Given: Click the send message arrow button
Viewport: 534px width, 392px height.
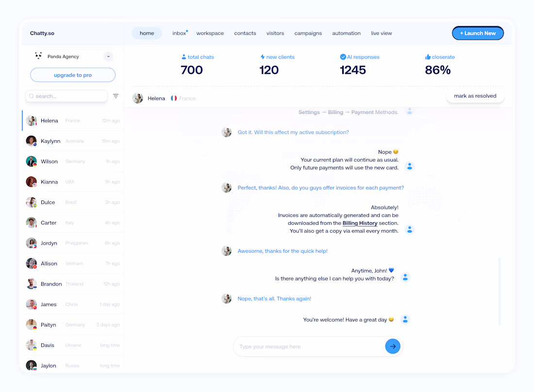Looking at the screenshot, I should click(393, 346).
